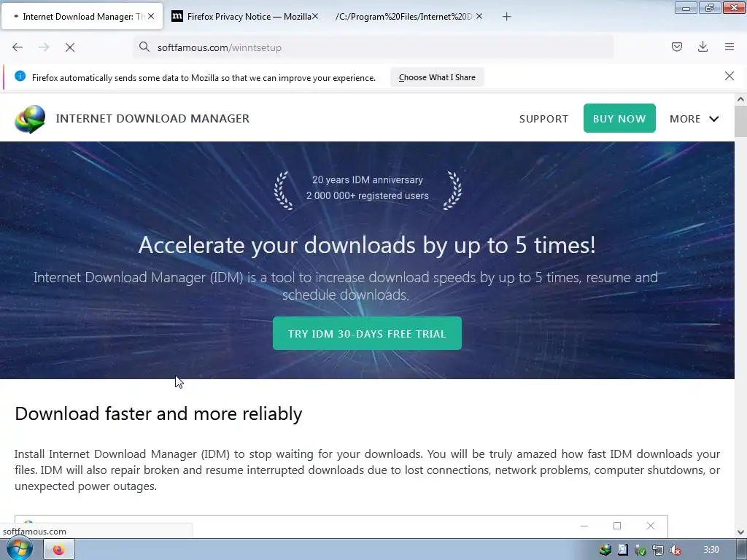Image resolution: width=747 pixels, height=560 pixels.
Task: Click the Accelerate your downloads headline
Action: coord(367,245)
